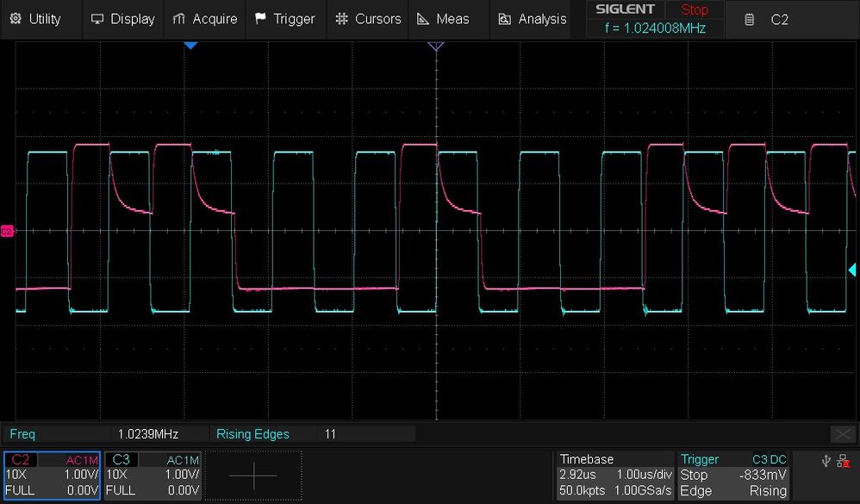Click the Freq value 1.0239MHz
The height and width of the screenshot is (504, 860).
148,434
